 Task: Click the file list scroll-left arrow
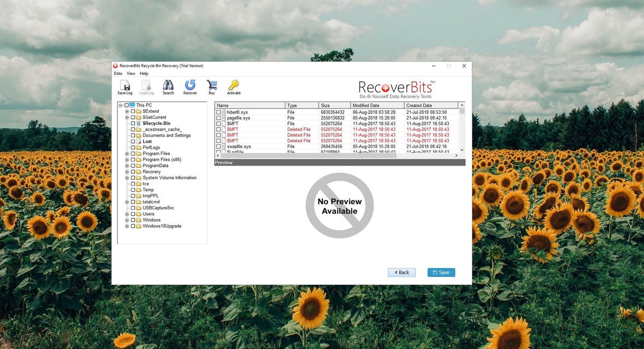(218, 155)
